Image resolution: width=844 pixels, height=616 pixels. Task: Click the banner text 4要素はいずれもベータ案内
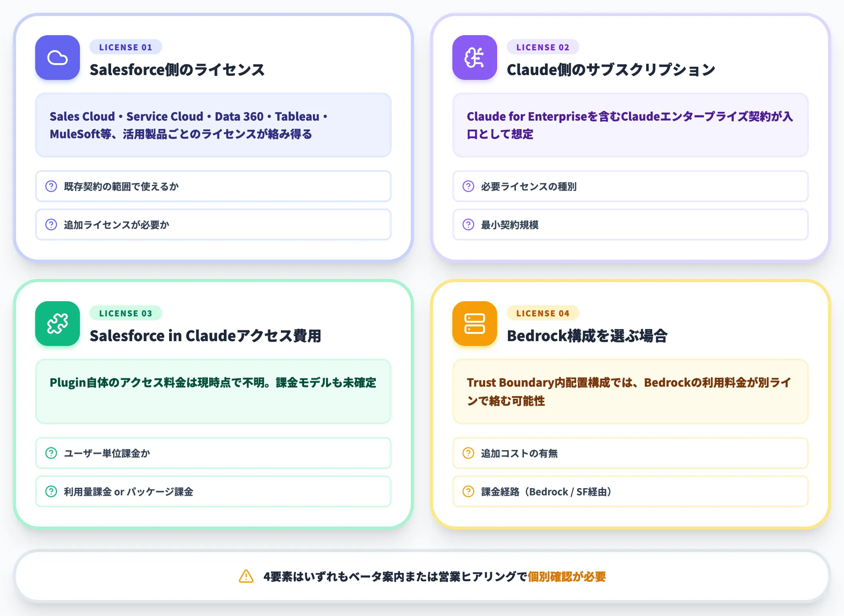[x=333, y=576]
